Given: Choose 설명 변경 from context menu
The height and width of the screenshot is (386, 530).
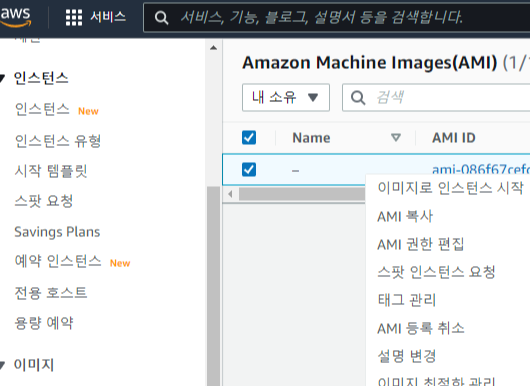Looking at the screenshot, I should [x=407, y=356].
